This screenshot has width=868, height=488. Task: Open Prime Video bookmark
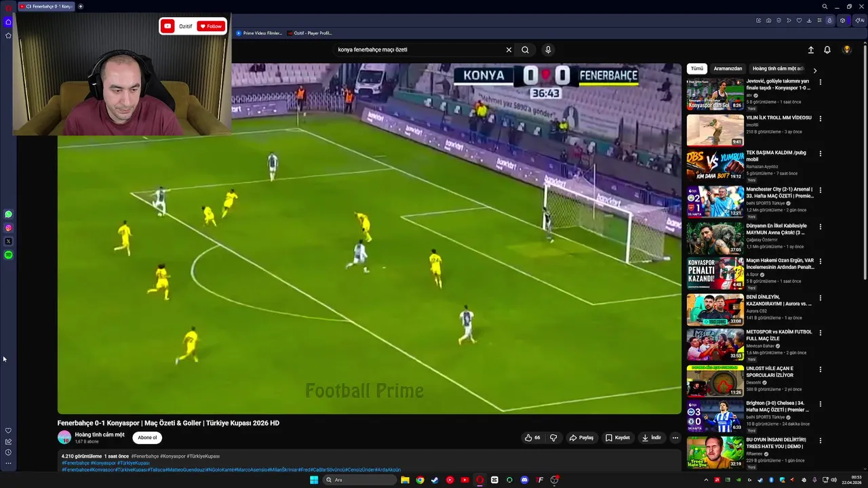pos(259,33)
